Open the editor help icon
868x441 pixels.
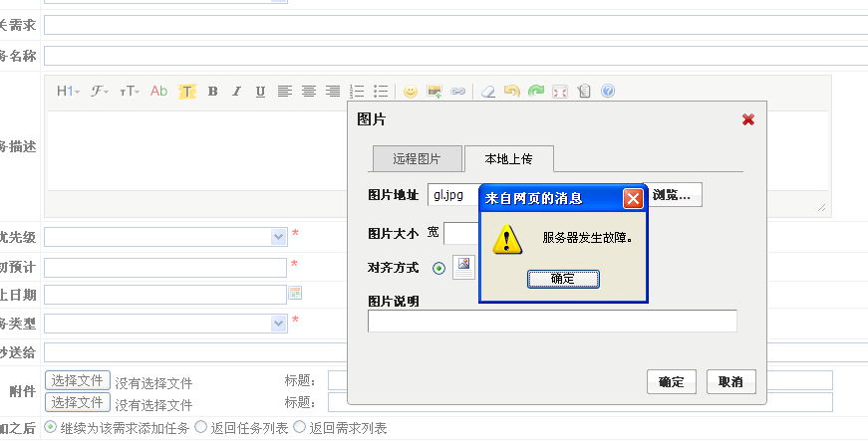click(608, 92)
